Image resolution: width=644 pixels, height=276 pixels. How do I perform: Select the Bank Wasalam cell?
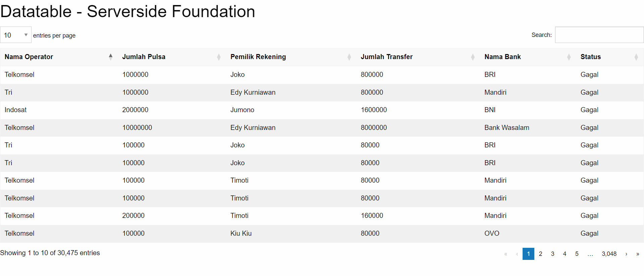pos(507,128)
